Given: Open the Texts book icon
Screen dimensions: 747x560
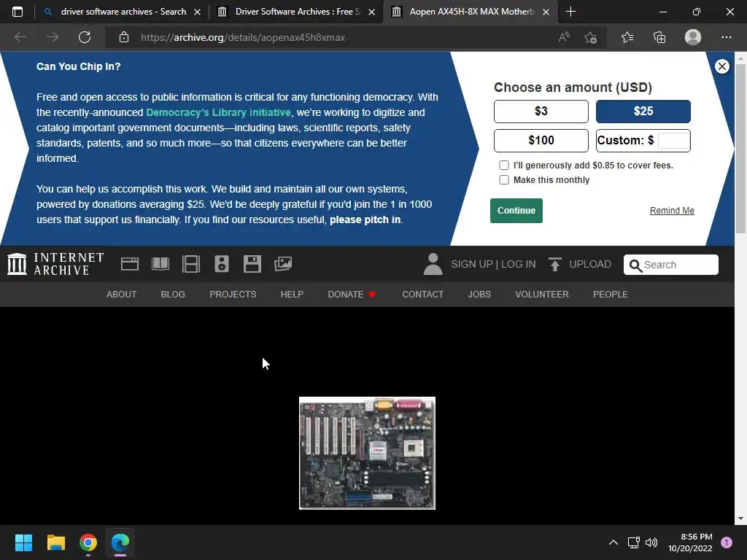Looking at the screenshot, I should pos(160,264).
